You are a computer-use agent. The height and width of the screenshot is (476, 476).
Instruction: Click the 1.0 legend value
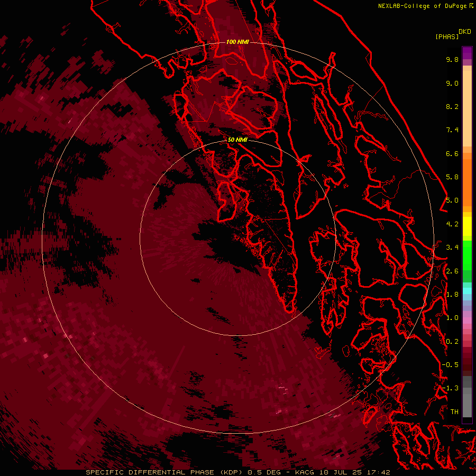tap(452, 318)
